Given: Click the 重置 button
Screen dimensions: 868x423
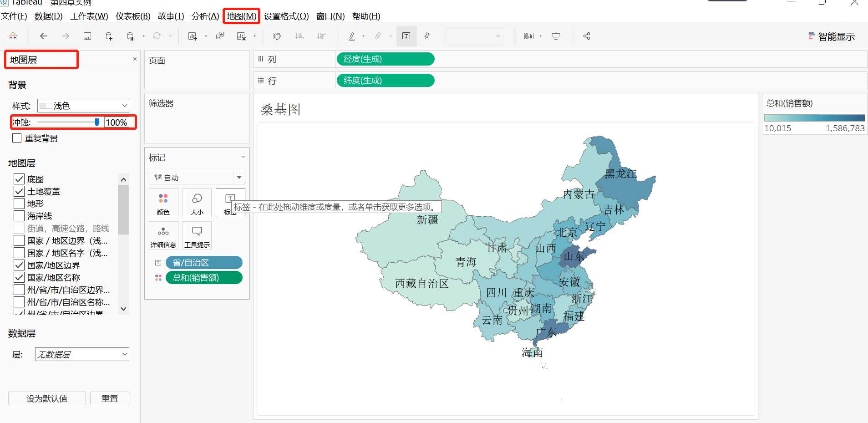Looking at the screenshot, I should pyautogui.click(x=110, y=398).
